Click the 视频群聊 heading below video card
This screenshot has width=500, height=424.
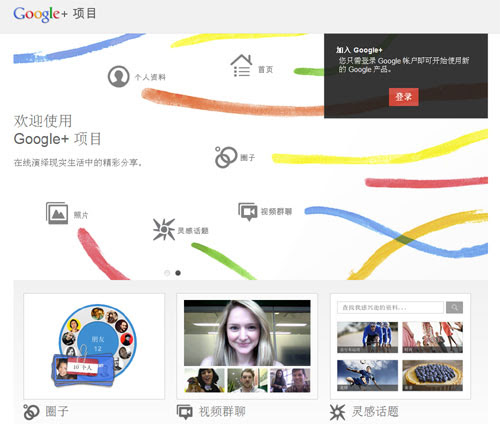(222, 412)
